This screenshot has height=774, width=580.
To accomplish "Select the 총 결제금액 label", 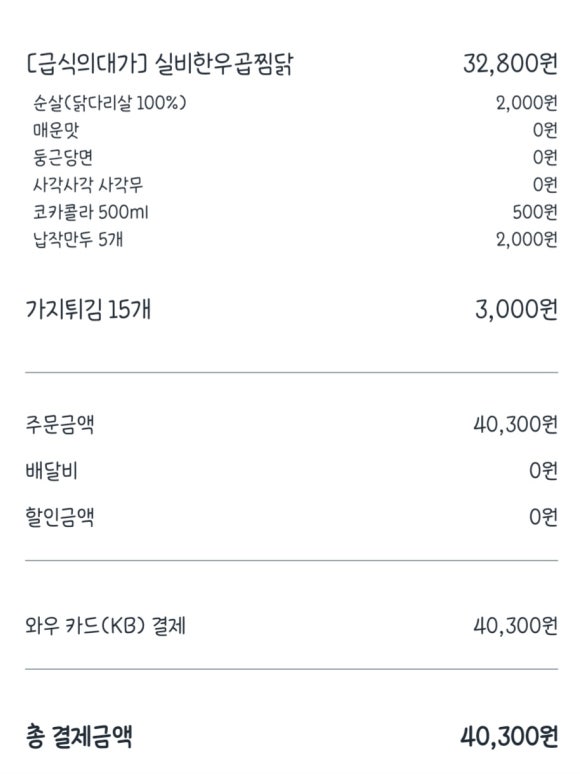I will pyautogui.click(x=79, y=736).
